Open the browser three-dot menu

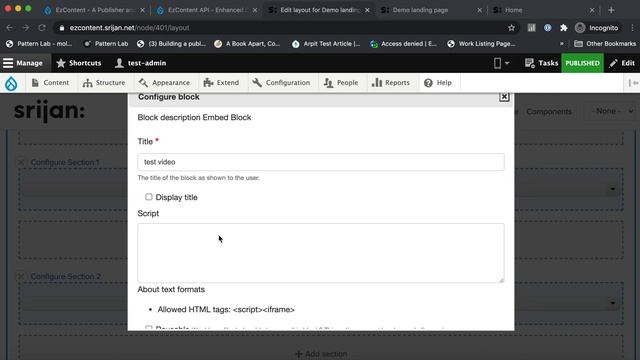[x=632, y=28]
